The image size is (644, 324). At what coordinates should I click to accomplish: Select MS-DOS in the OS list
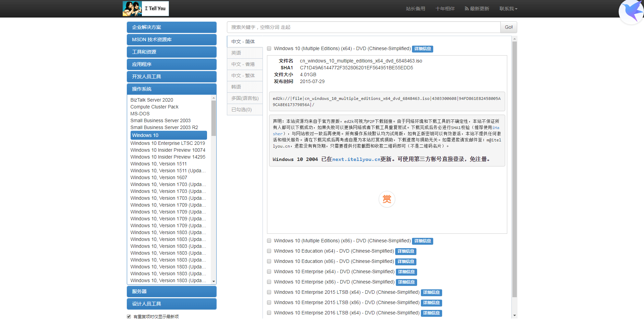click(x=140, y=114)
